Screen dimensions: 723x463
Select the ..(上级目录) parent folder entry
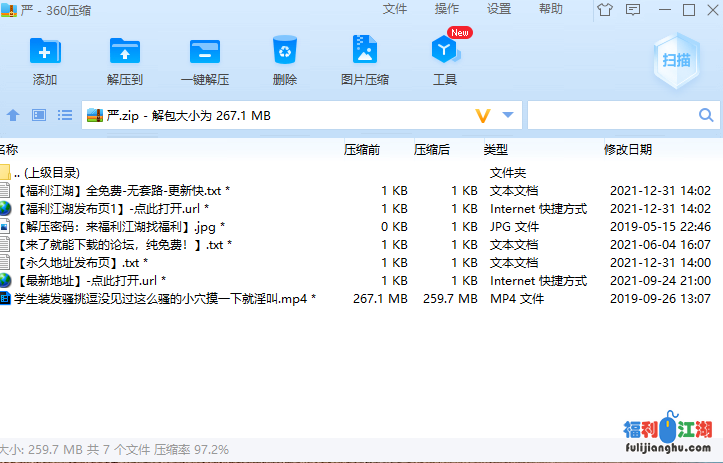pyautogui.click(x=46, y=172)
